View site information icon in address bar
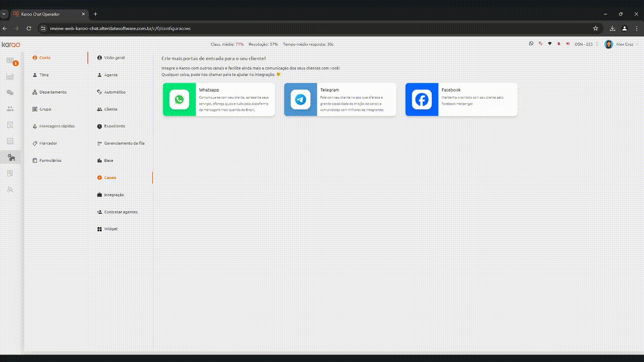This screenshot has height=362, width=644. tap(43, 29)
